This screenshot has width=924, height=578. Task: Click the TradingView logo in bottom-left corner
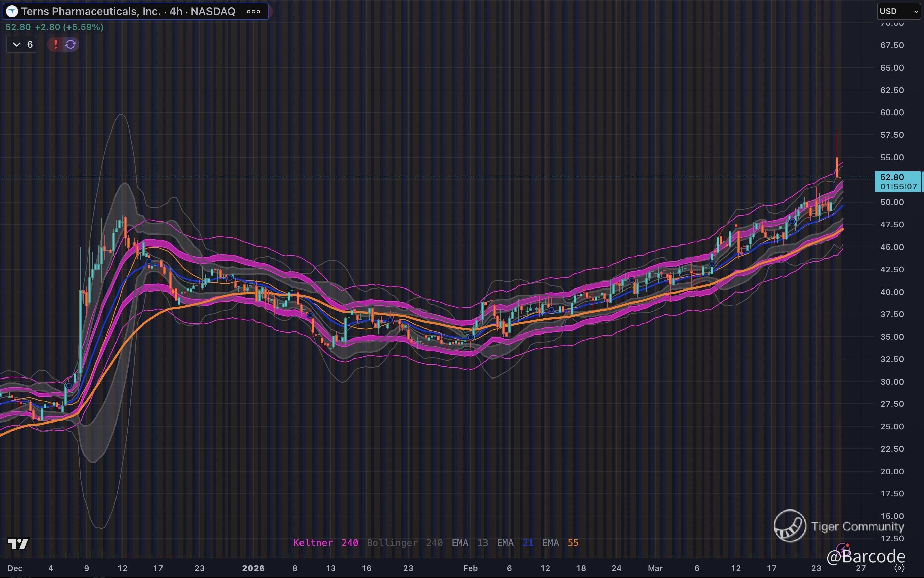point(18,543)
